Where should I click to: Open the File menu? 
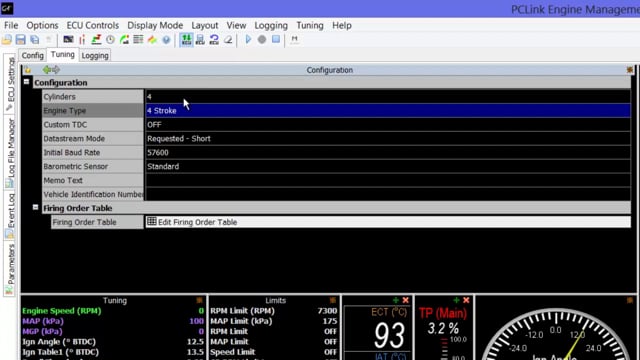pyautogui.click(x=11, y=25)
